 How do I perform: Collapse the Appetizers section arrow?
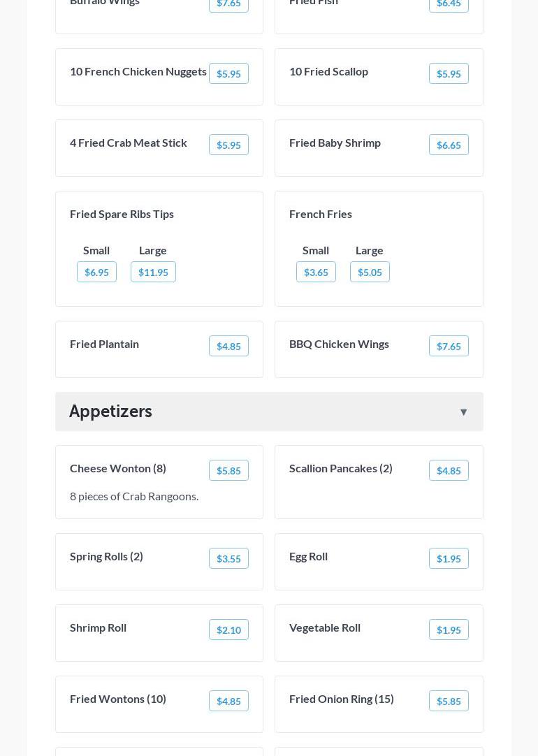pyautogui.click(x=463, y=412)
